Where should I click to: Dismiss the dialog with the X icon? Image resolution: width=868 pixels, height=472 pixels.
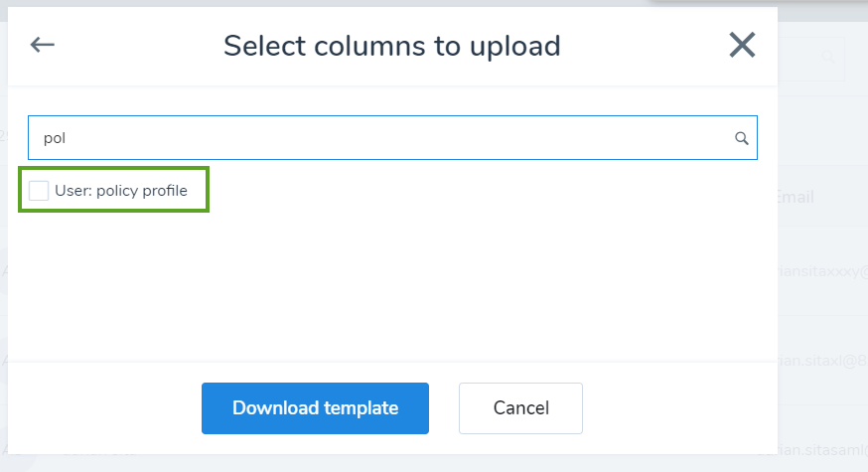tap(742, 45)
